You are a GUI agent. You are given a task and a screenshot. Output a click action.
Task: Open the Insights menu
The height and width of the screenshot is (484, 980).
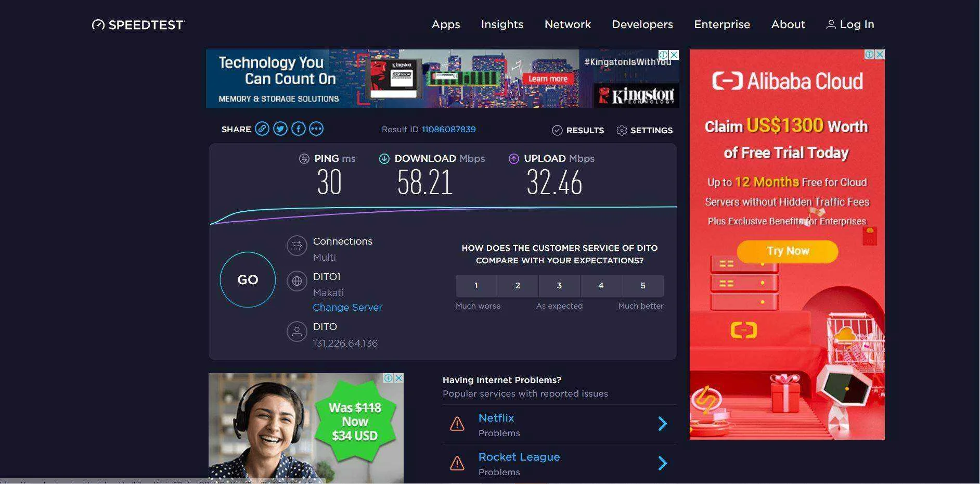point(502,24)
